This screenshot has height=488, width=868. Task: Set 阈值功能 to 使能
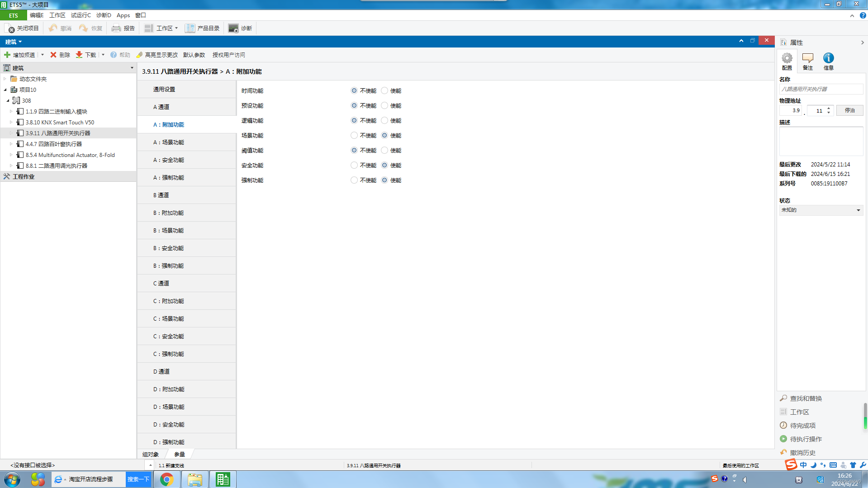tap(384, 151)
